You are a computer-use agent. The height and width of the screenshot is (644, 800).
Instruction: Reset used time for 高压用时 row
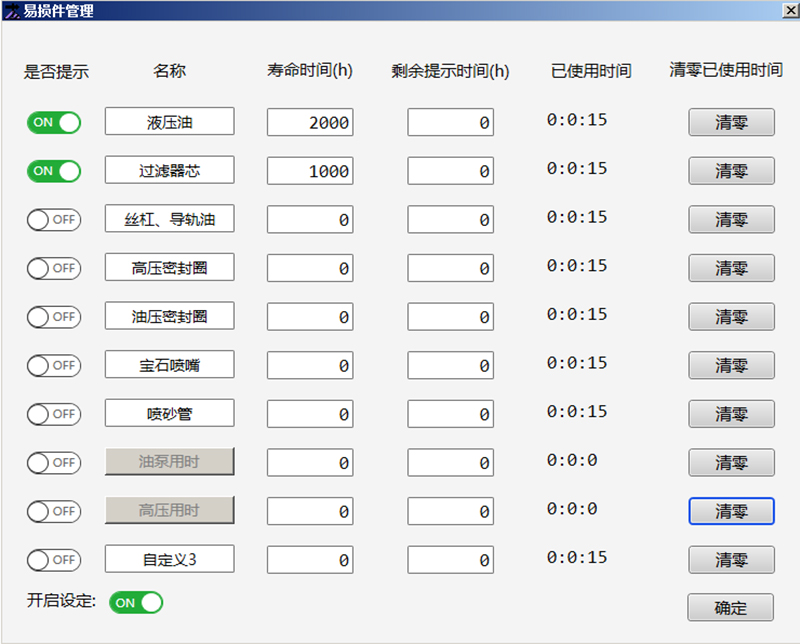point(731,511)
